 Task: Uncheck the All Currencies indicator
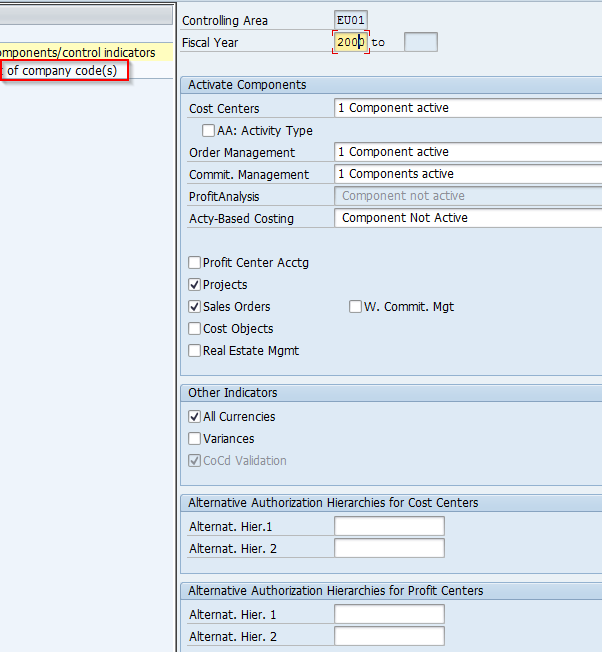[x=194, y=417]
